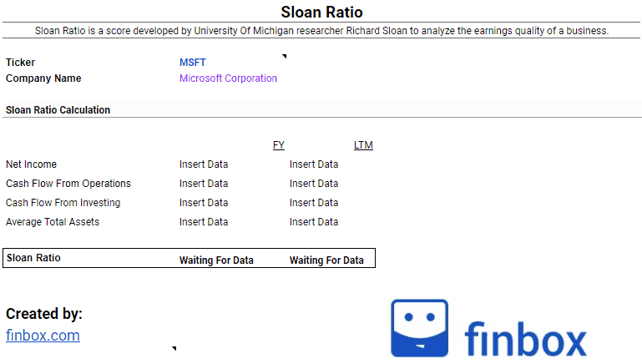Screen dimensions: 642x364
Task: Select the Microsoft Corporation company name cell
Action: click(228, 78)
